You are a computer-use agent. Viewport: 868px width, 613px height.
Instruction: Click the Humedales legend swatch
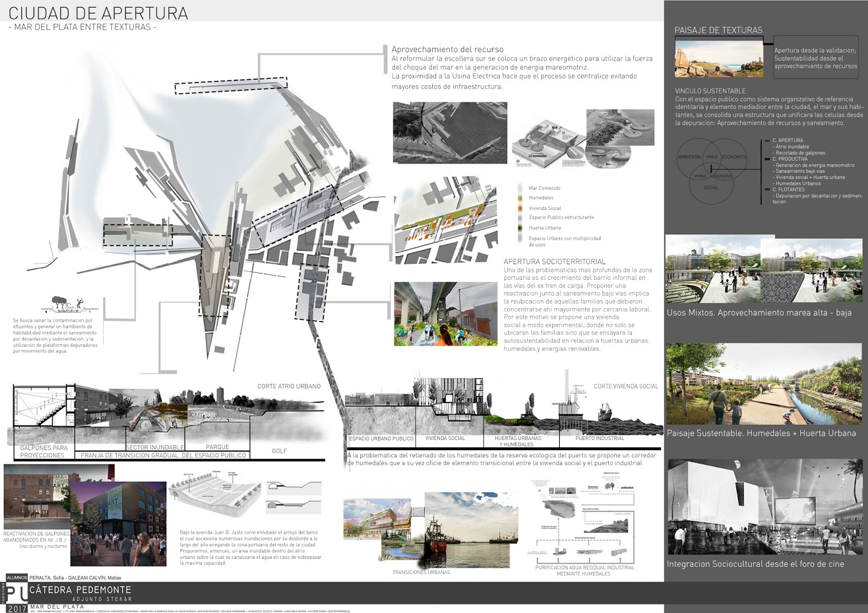(520, 198)
